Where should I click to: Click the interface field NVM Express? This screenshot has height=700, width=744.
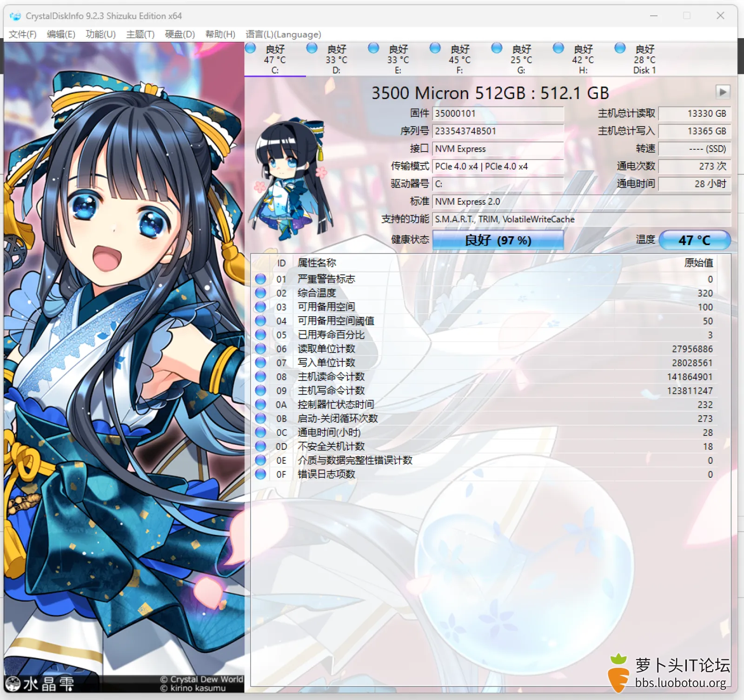click(x=498, y=149)
